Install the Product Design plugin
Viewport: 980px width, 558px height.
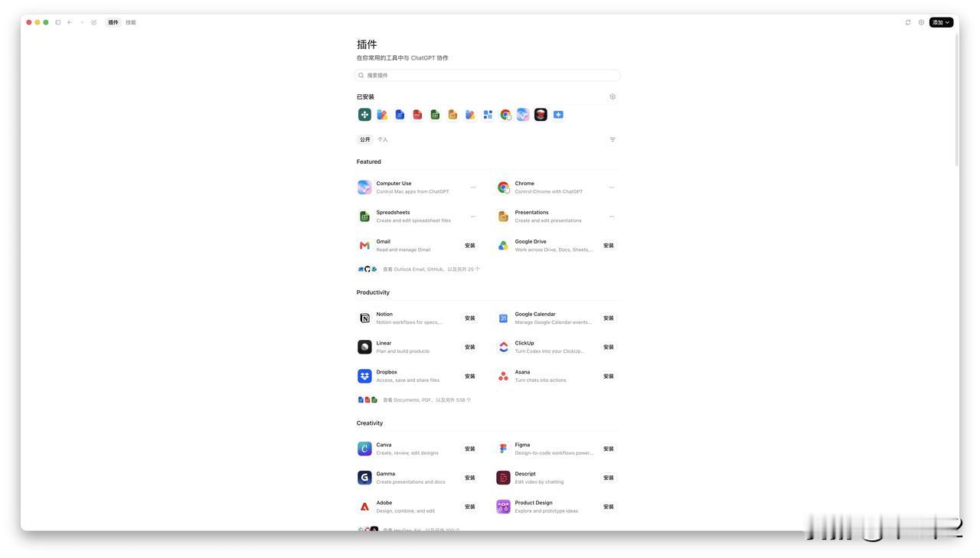click(609, 507)
